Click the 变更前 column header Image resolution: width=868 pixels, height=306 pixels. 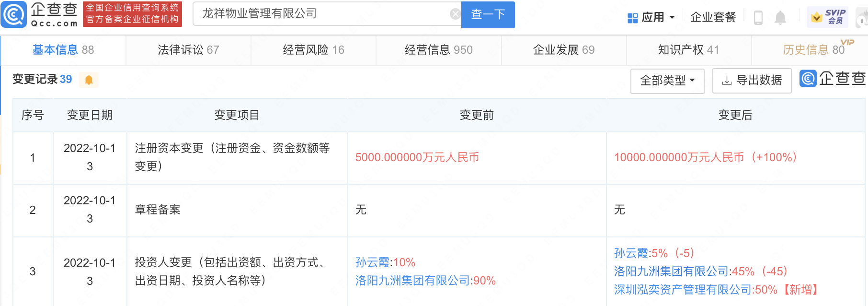pyautogui.click(x=477, y=115)
